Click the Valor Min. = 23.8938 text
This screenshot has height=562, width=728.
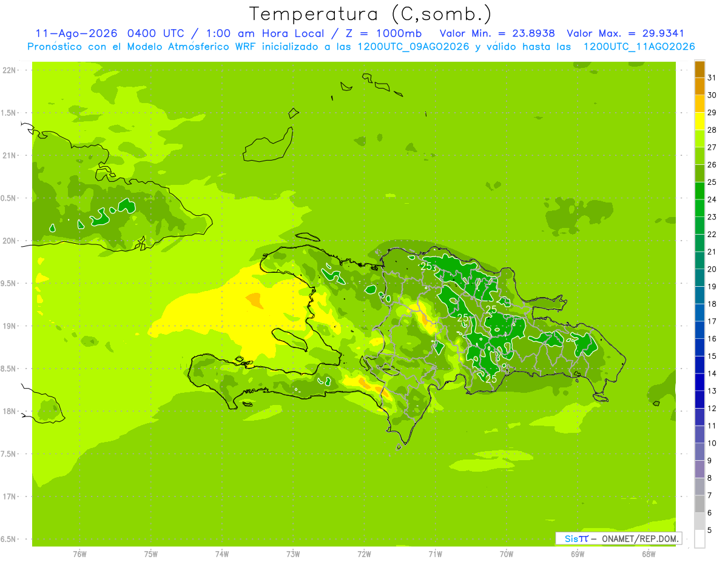pyautogui.click(x=497, y=33)
